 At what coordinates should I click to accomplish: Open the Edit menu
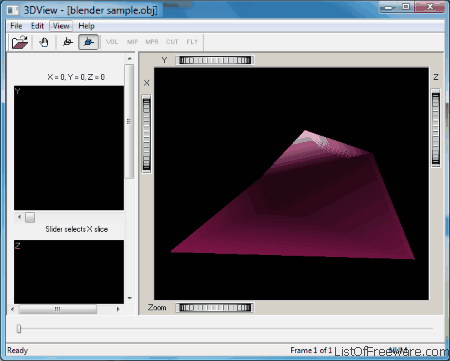(37, 26)
